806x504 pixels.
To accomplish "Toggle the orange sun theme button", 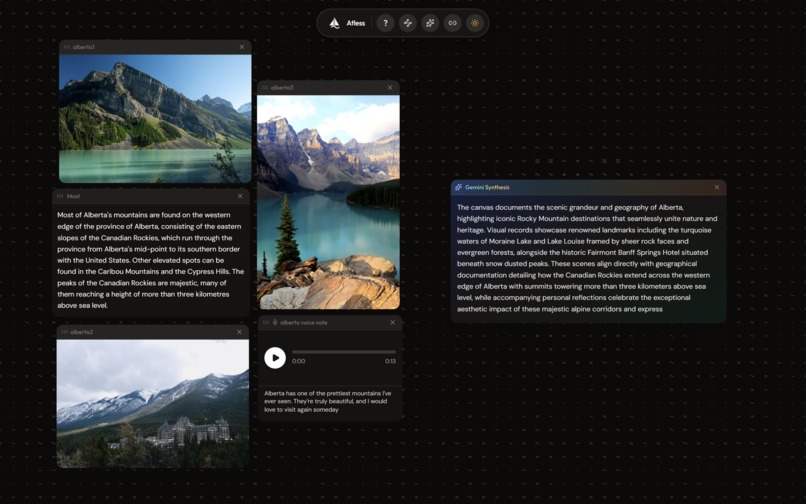I will point(475,23).
